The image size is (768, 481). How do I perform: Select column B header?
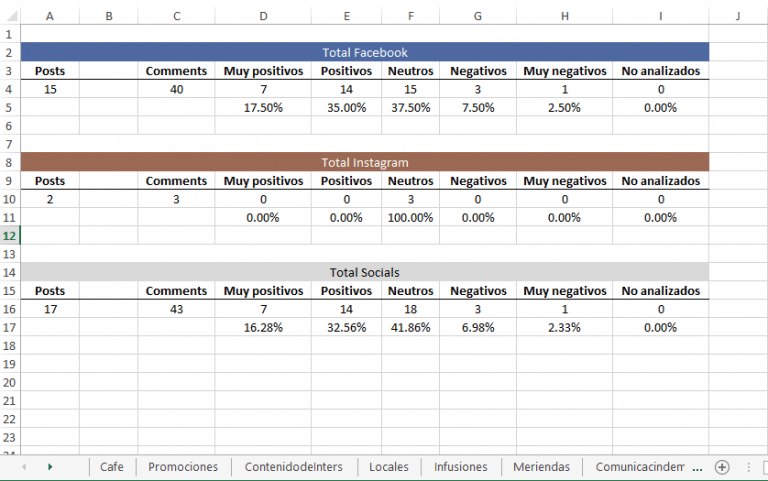click(109, 16)
